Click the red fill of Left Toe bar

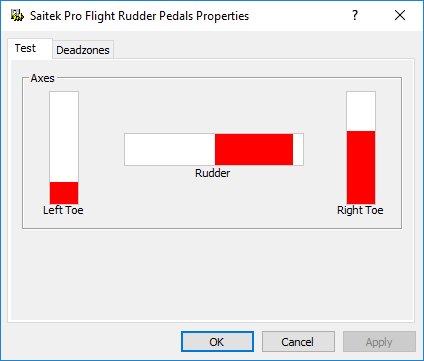[64, 193]
